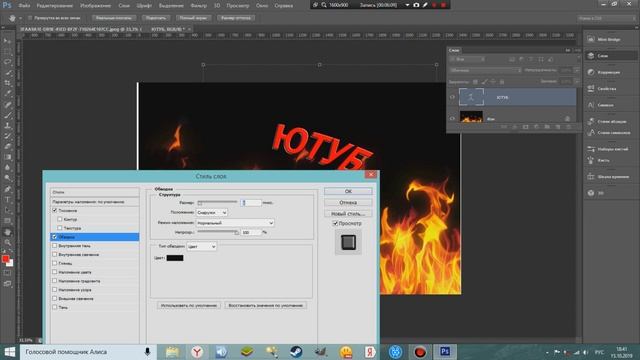Select the Crop tool

click(7, 83)
